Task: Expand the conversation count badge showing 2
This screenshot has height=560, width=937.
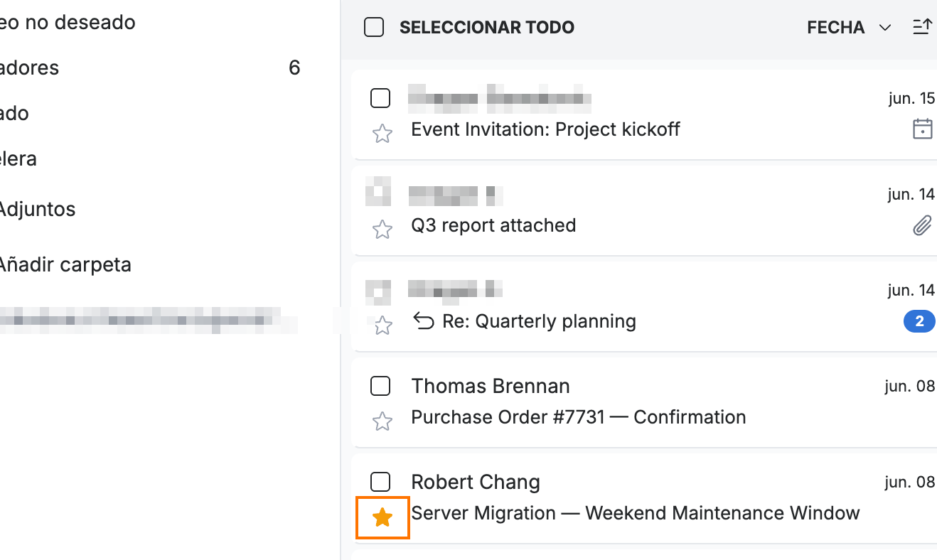Action: [x=919, y=322]
